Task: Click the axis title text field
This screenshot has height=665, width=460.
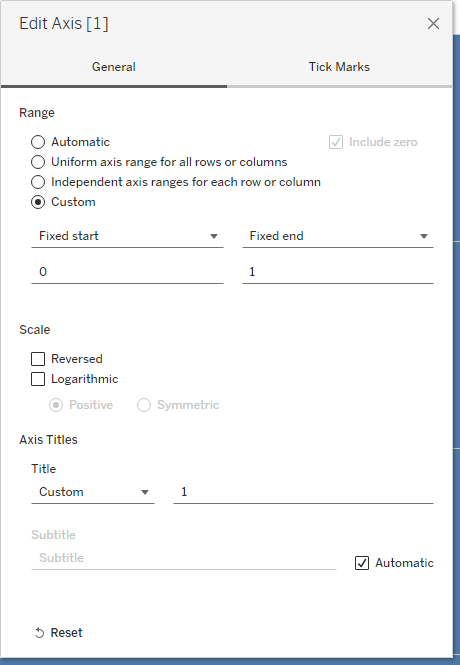Action: click(x=303, y=492)
